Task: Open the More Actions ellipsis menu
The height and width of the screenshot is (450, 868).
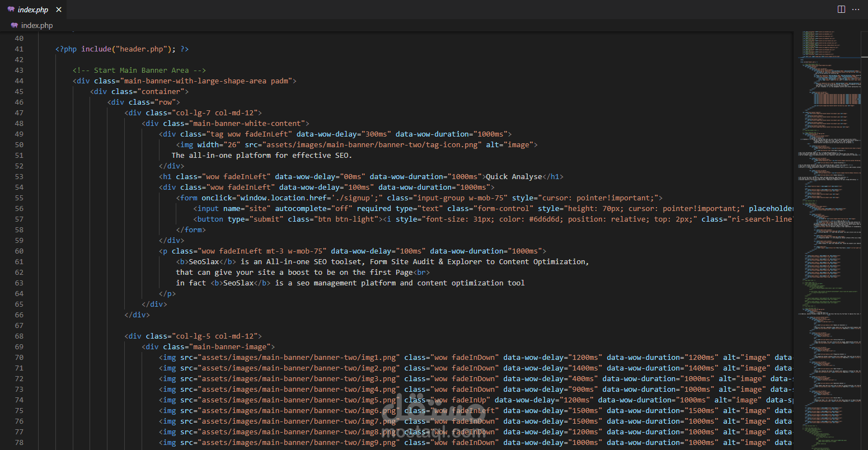Action: pos(856,10)
